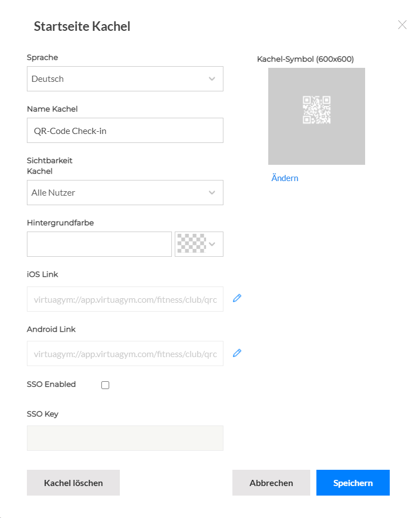The image size is (420, 518).
Task: Click the SSO Key input field
Action: [x=124, y=438]
